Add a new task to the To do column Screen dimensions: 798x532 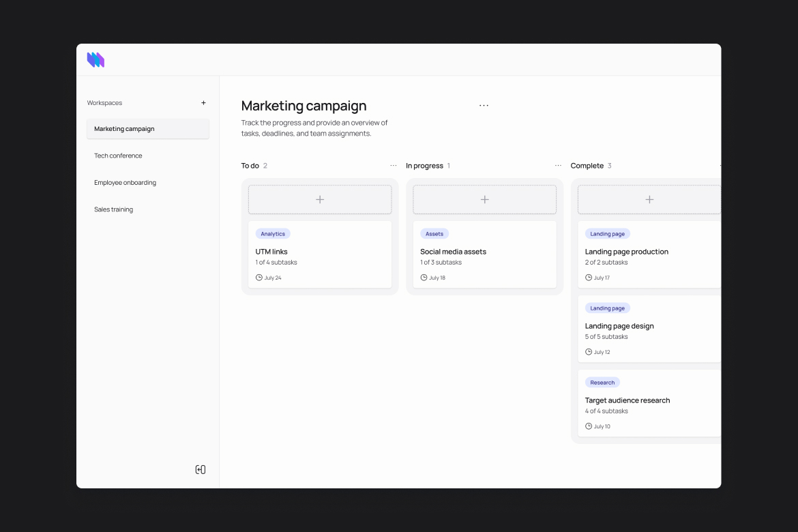pyautogui.click(x=319, y=198)
